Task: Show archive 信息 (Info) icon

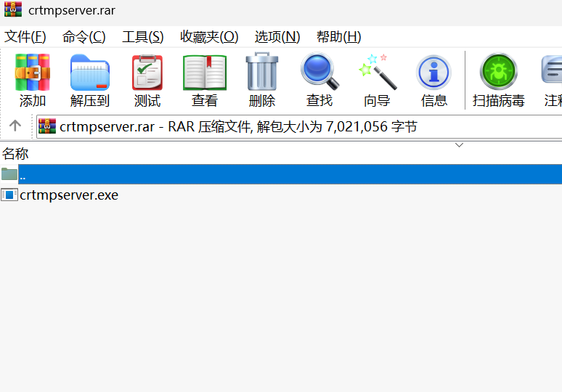Action: (x=433, y=72)
